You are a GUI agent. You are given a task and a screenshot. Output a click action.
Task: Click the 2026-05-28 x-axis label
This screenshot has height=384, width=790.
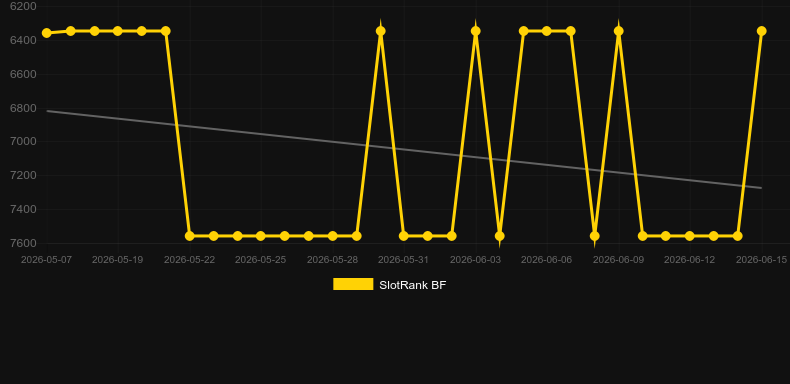coord(333,260)
